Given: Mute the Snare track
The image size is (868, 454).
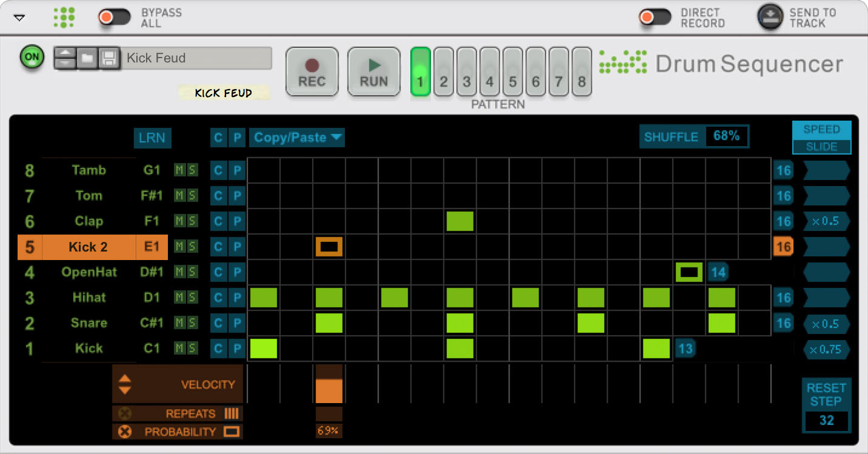Looking at the screenshot, I should (x=179, y=323).
